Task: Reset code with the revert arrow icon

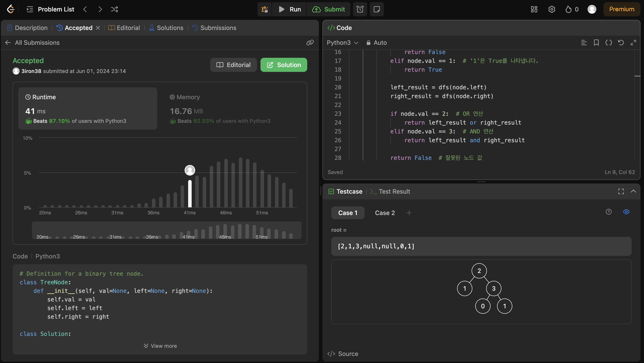Action: click(x=621, y=43)
